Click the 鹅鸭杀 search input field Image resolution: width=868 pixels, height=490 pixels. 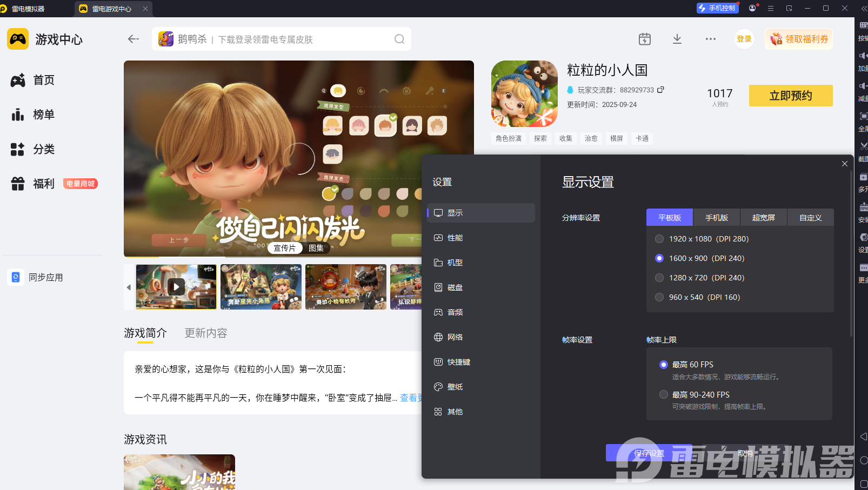270,39
